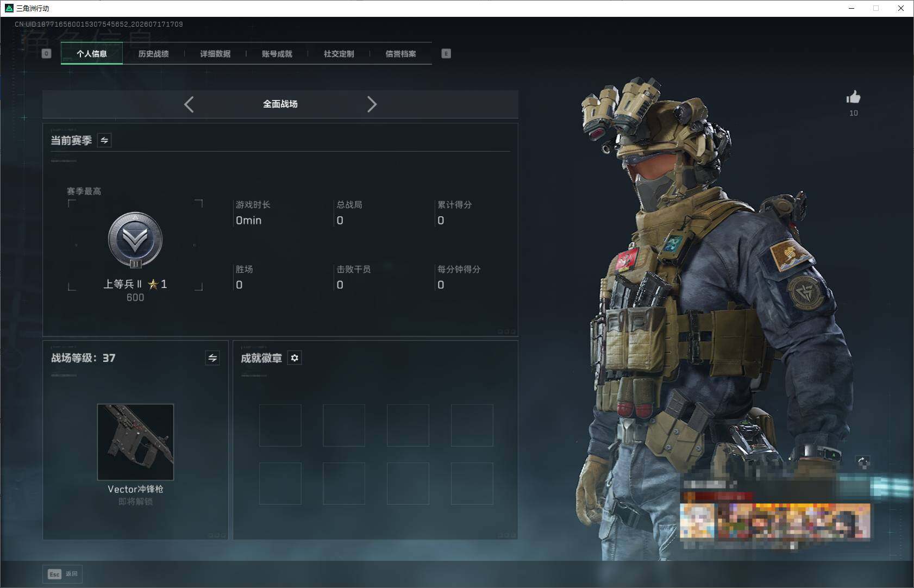Select the first empty achievement badge slot
The height and width of the screenshot is (588, 914).
pyautogui.click(x=280, y=426)
